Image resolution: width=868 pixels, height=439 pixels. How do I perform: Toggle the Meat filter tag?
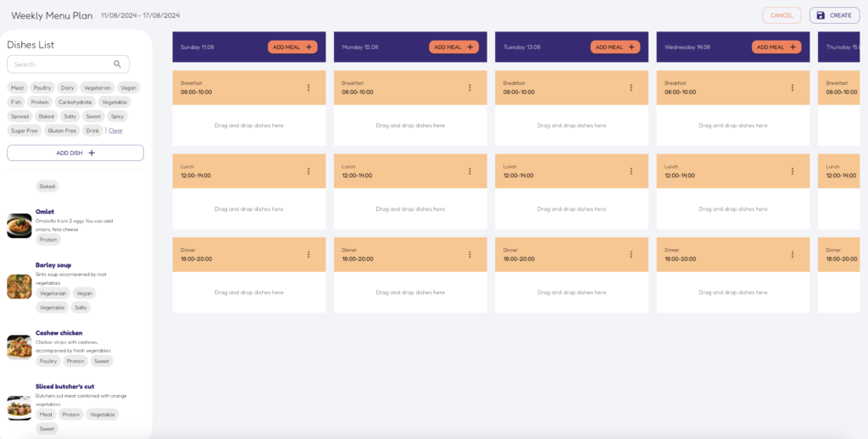[17, 87]
